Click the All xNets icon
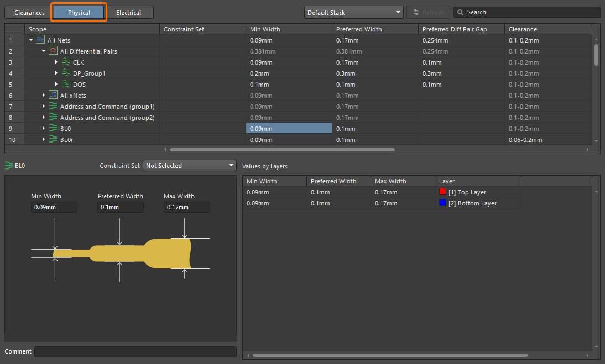Viewport: 605px width, 364px height. click(x=53, y=96)
